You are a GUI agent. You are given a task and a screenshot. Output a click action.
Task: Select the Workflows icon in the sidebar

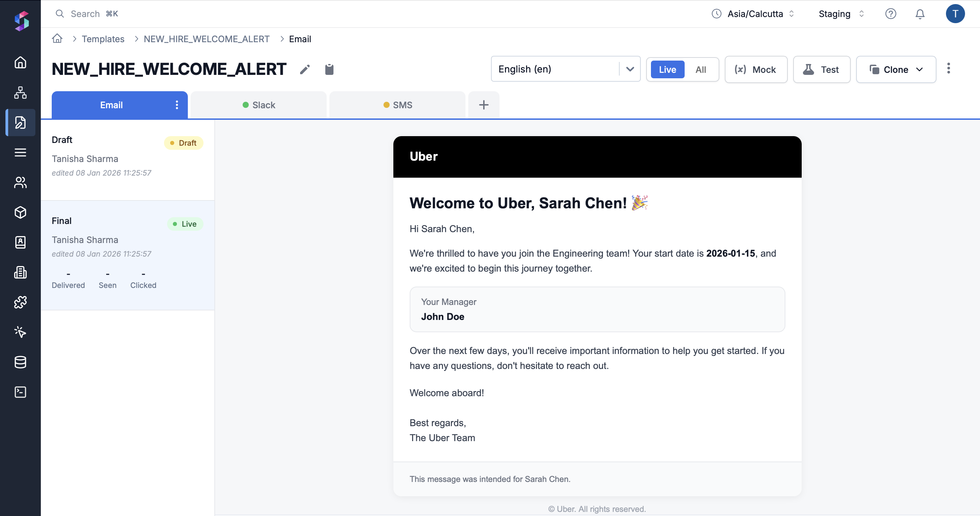pyautogui.click(x=20, y=93)
